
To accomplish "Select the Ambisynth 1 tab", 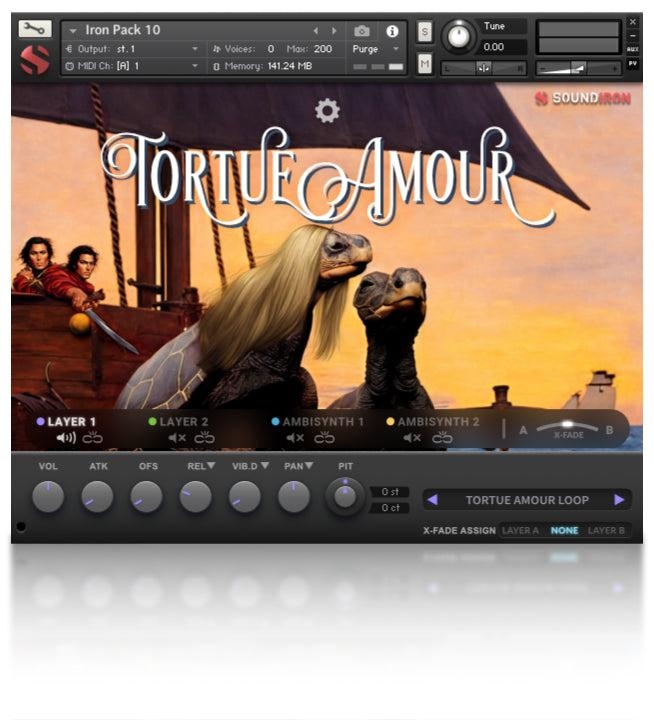I will point(322,422).
